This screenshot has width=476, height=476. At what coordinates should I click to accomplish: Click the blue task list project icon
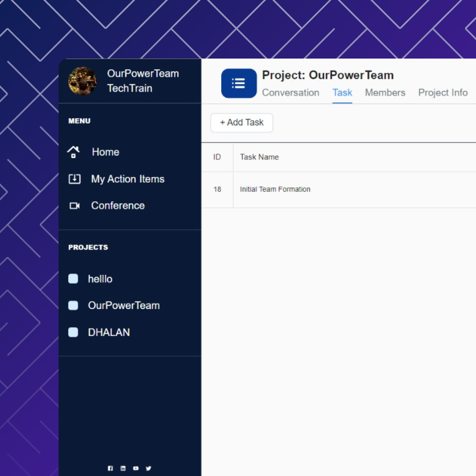coord(238,83)
